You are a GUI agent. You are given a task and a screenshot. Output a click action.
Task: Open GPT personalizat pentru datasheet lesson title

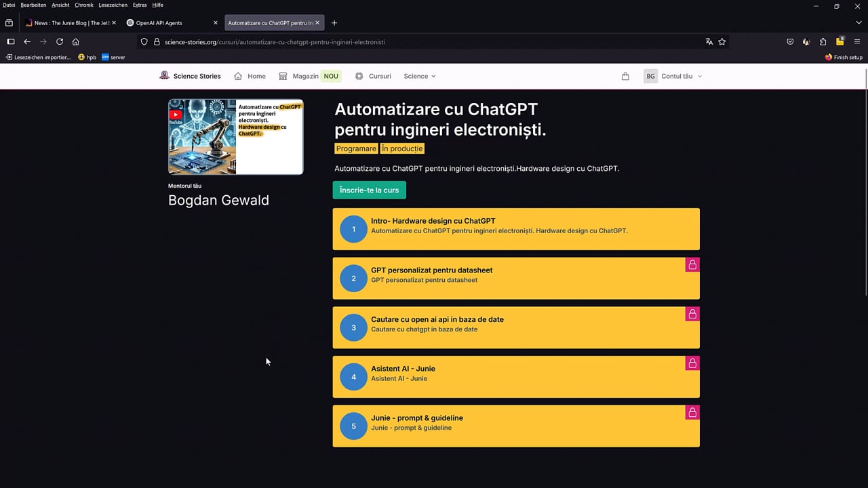tap(432, 270)
